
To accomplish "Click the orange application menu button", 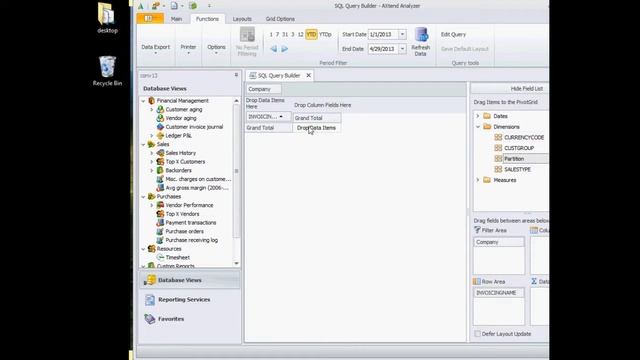I will [x=150, y=18].
